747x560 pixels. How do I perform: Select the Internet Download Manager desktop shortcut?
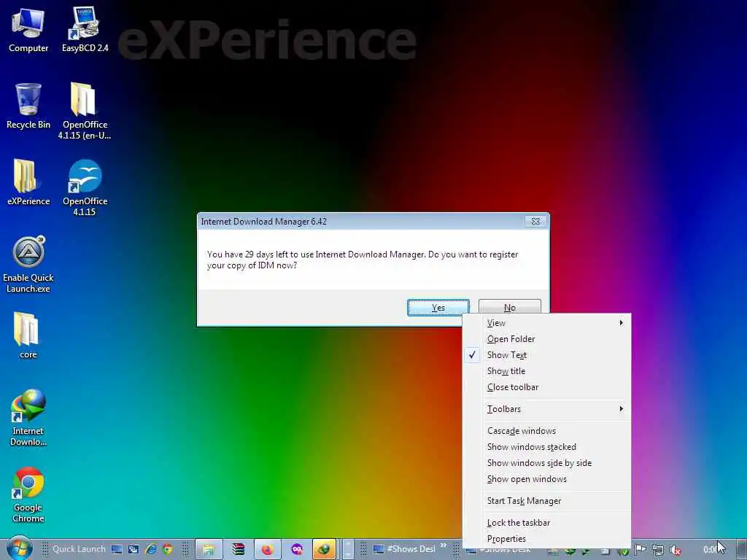(28, 418)
